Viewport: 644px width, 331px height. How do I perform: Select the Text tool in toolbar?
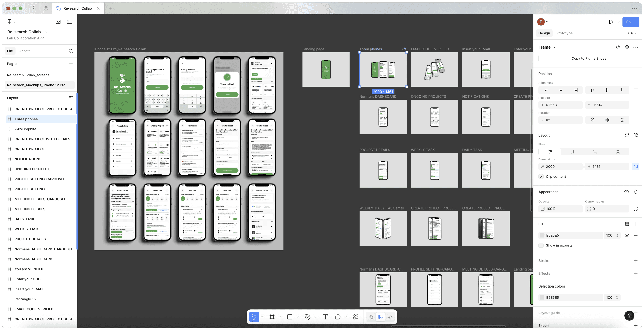(325, 317)
